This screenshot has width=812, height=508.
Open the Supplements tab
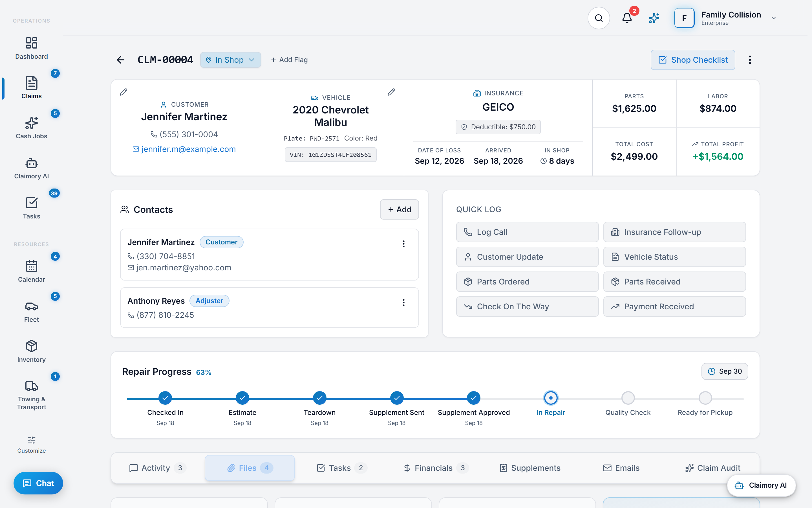click(530, 468)
